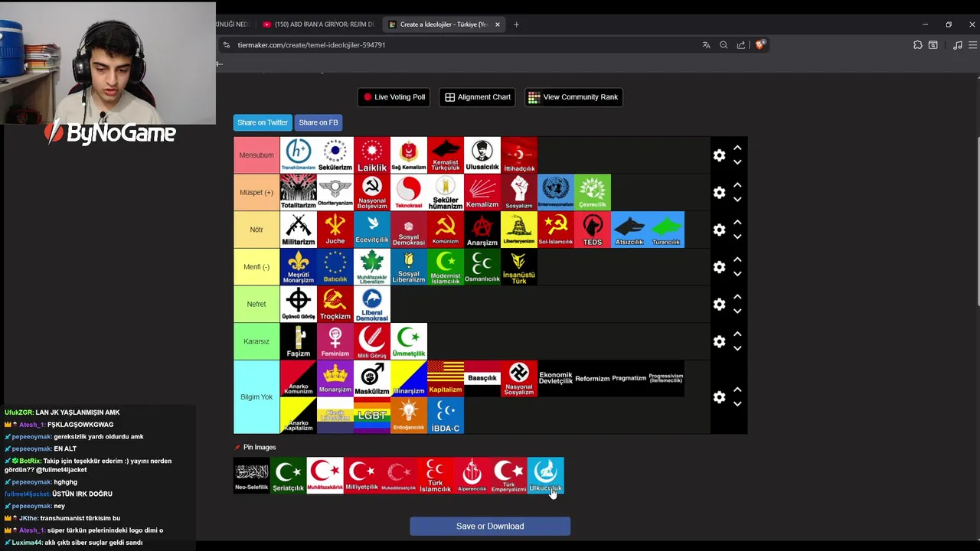
Task: Click the Bilgim Yok tier label
Action: tap(256, 397)
